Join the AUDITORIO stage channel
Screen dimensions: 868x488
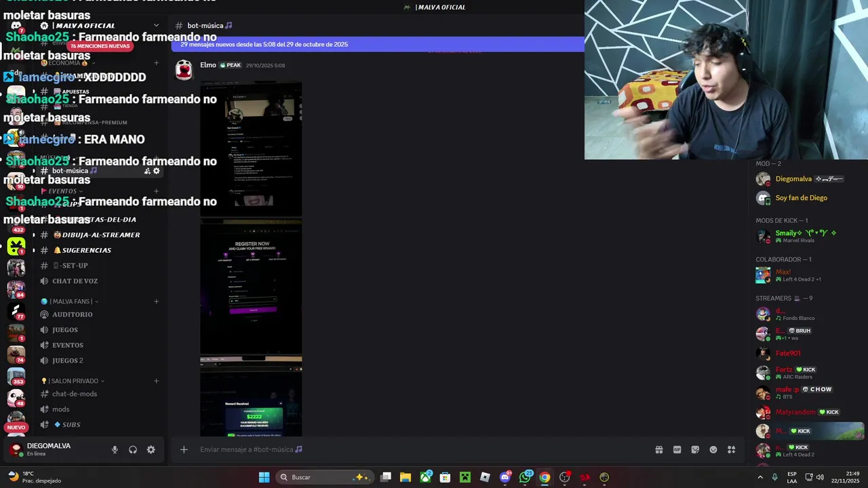(x=100, y=314)
